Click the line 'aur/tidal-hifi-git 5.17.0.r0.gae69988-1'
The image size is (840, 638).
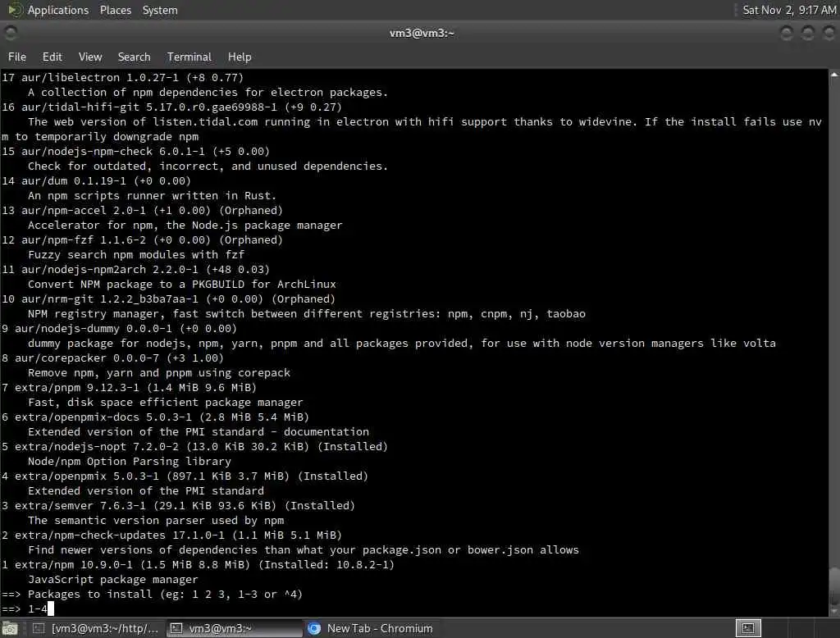[171, 107]
